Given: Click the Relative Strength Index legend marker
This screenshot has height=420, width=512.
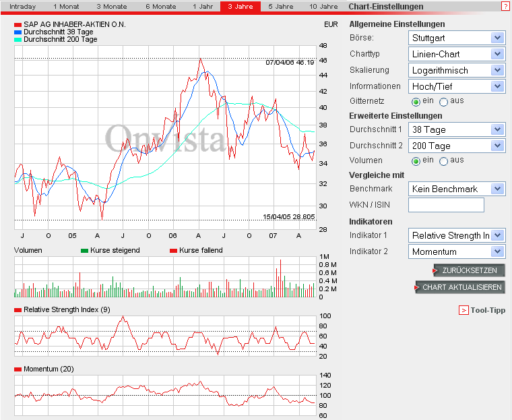Looking at the screenshot, I should [x=18, y=310].
